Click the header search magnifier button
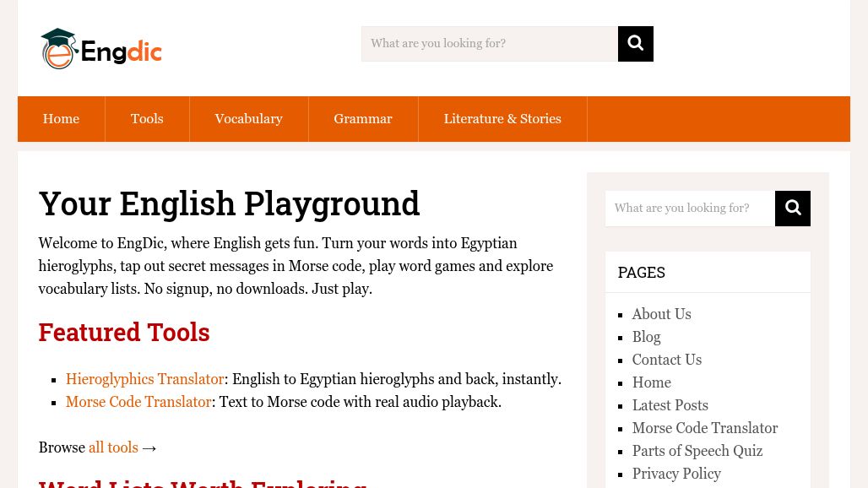 [636, 44]
